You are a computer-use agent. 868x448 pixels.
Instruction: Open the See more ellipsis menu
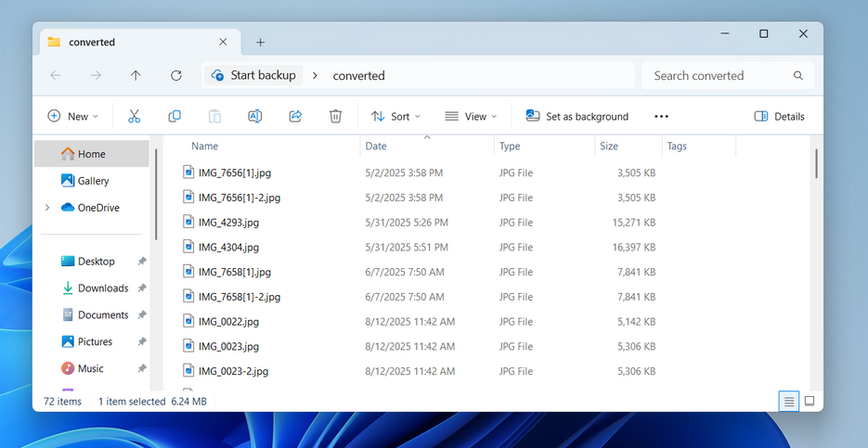point(661,116)
